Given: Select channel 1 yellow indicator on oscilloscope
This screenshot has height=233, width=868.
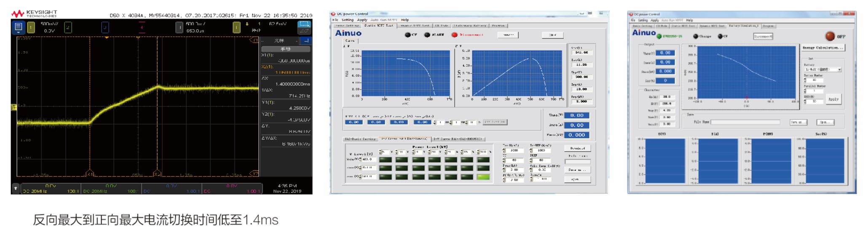Looking at the screenshot, I should coord(31,27).
